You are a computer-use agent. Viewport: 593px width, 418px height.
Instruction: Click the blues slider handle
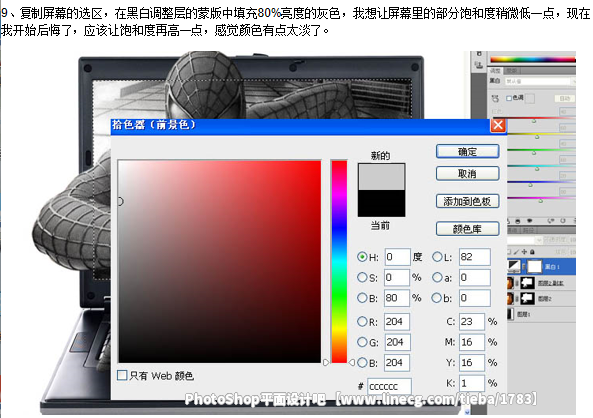(531, 185)
